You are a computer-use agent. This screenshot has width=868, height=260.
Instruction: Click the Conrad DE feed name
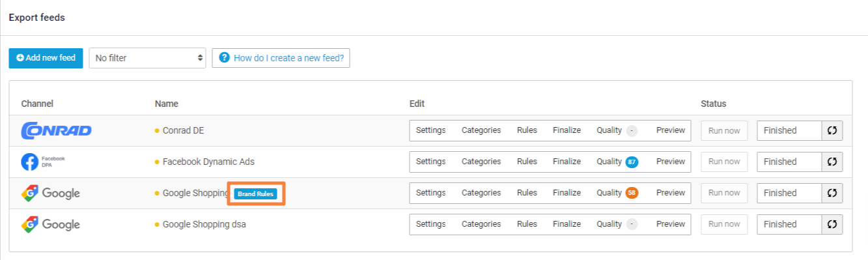point(183,130)
